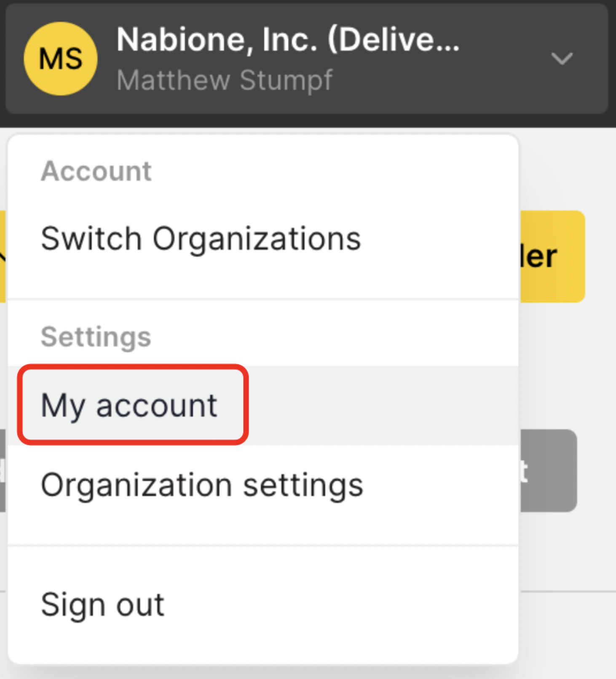Select Switch Organizations from the menu
616x679 pixels.
[x=201, y=239]
